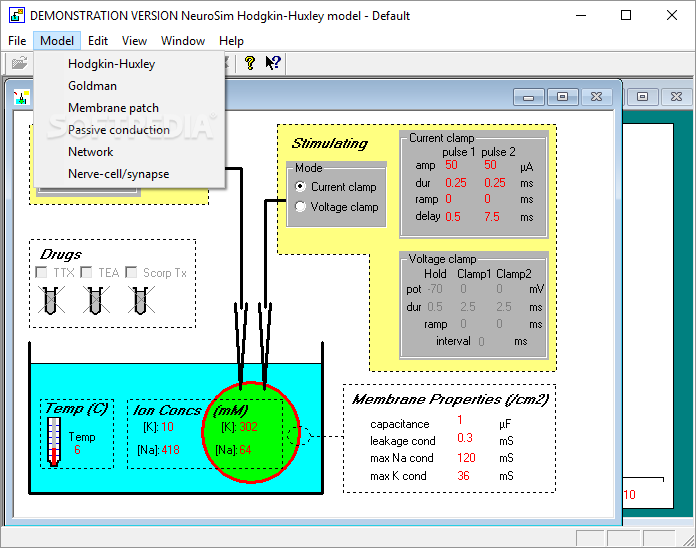Image resolution: width=696 pixels, height=548 pixels.
Task: Click the internal Na concentration 64
Action: 245,450
